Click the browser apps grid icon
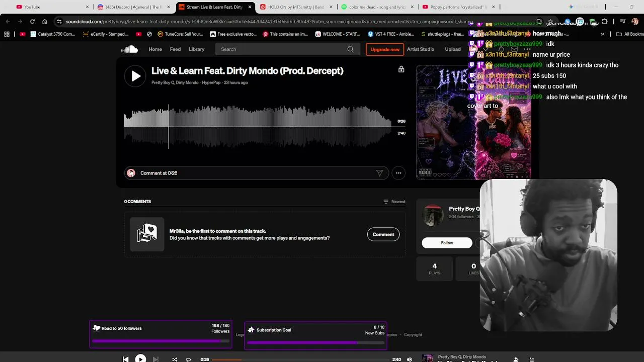Viewport: 644px width, 362px height. 7,34
